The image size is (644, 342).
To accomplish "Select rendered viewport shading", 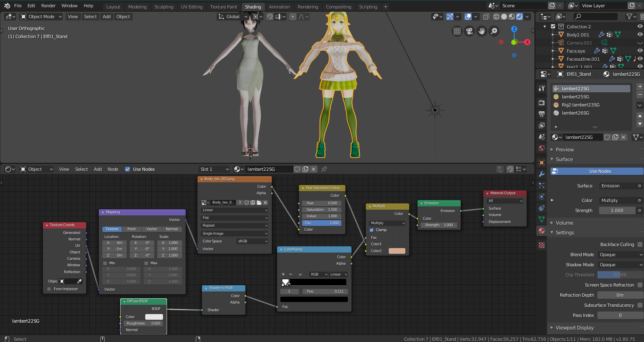I will 519,17.
